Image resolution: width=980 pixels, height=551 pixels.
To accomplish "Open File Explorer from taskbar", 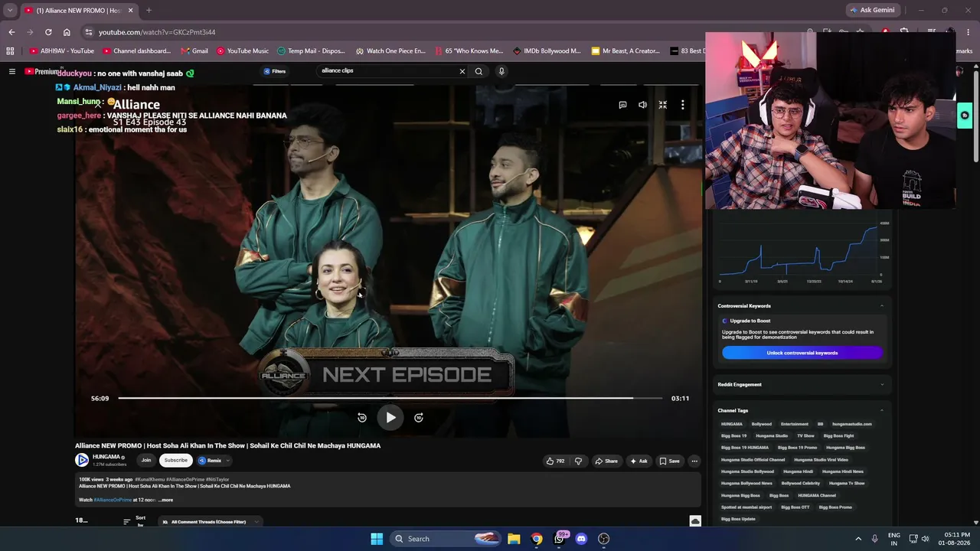I will [514, 539].
